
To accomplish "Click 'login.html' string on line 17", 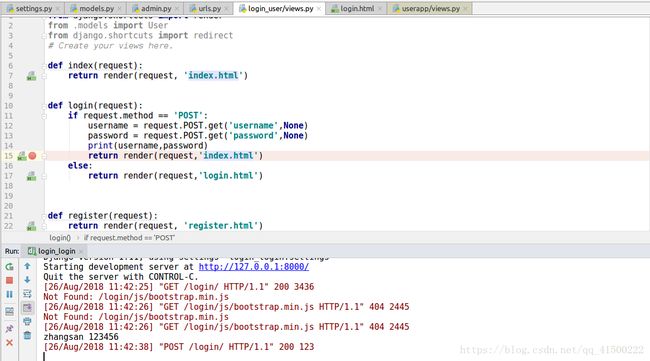I will 229,176.
